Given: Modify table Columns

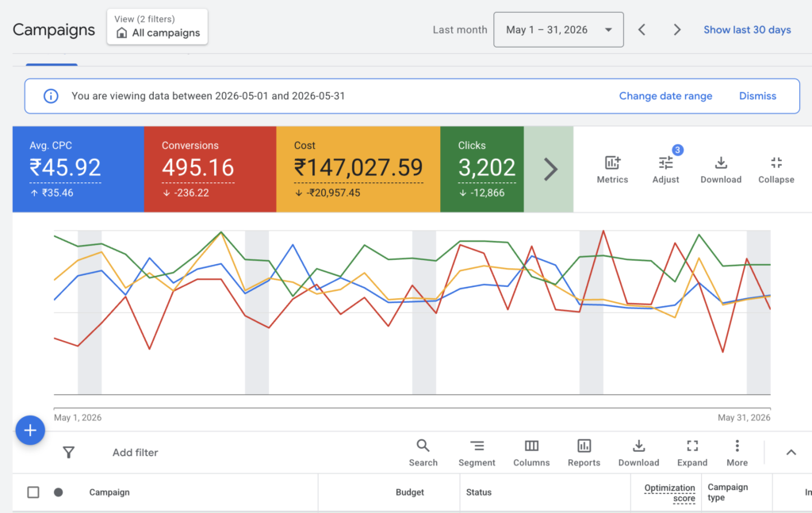Looking at the screenshot, I should [531, 453].
